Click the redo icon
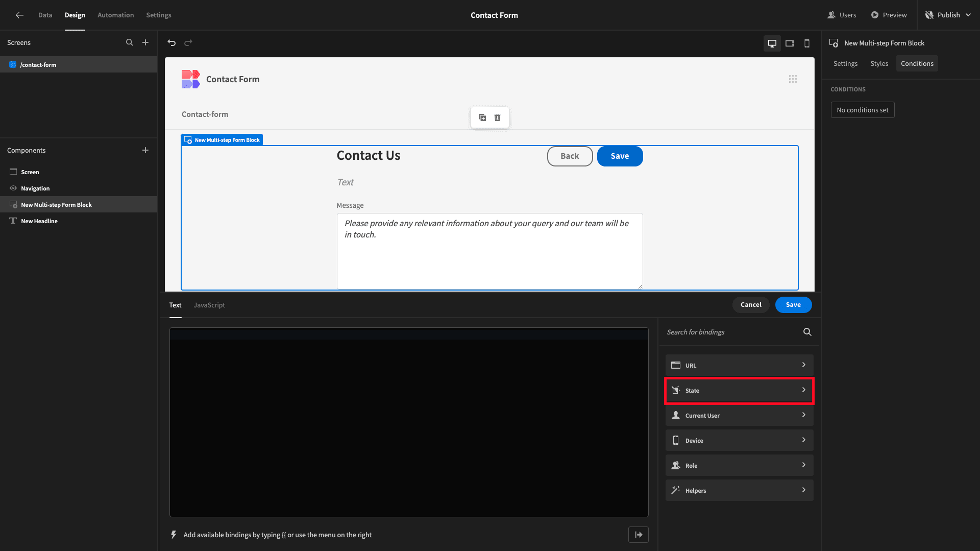The image size is (980, 551). (188, 43)
